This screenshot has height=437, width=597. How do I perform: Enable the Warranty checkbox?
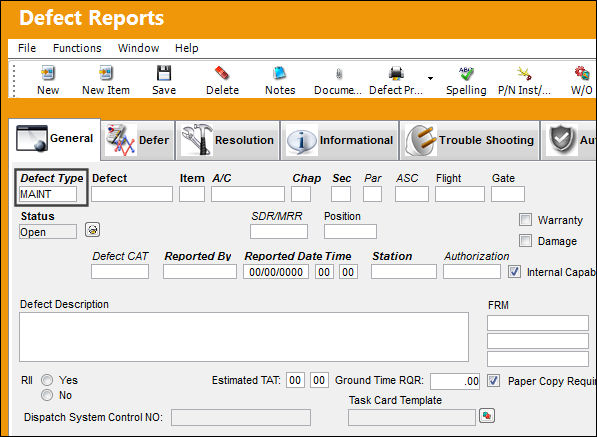pos(525,220)
